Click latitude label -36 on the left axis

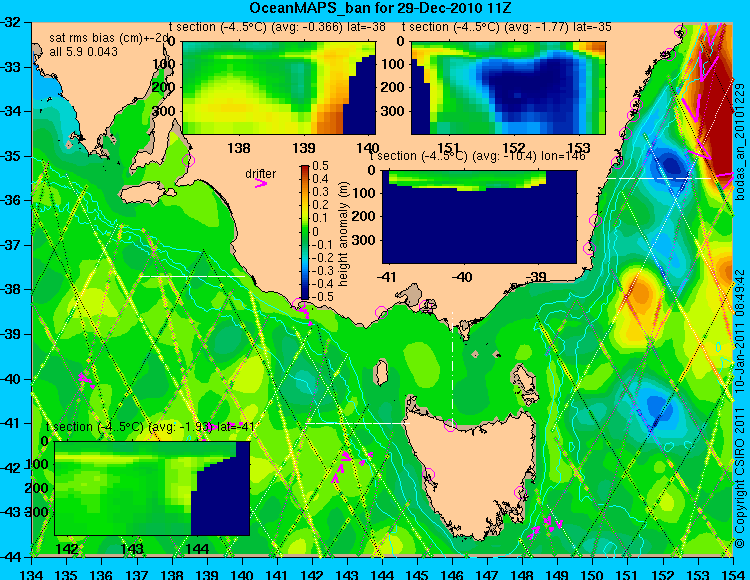[10, 200]
